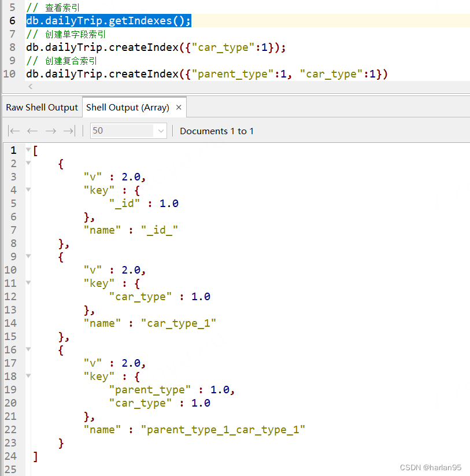Click the "parent_type" : 1.0 output line

[x=172, y=390]
